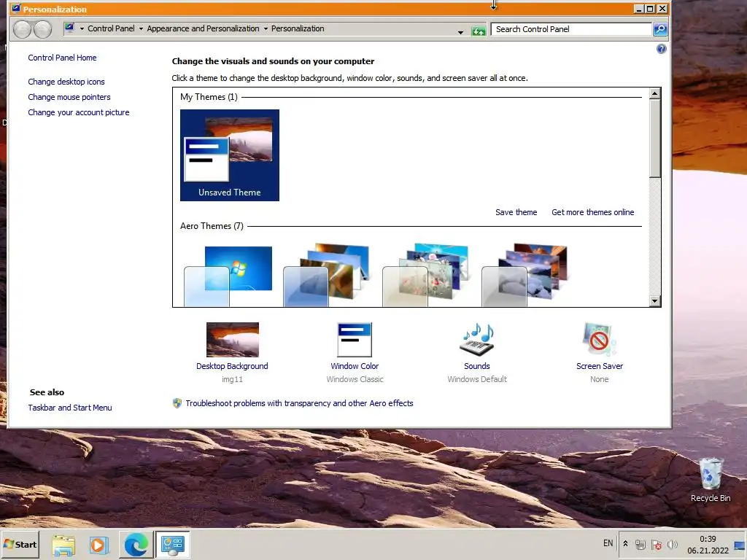Click the Control Panel breadcrumb
The image size is (747, 560).
(111, 28)
